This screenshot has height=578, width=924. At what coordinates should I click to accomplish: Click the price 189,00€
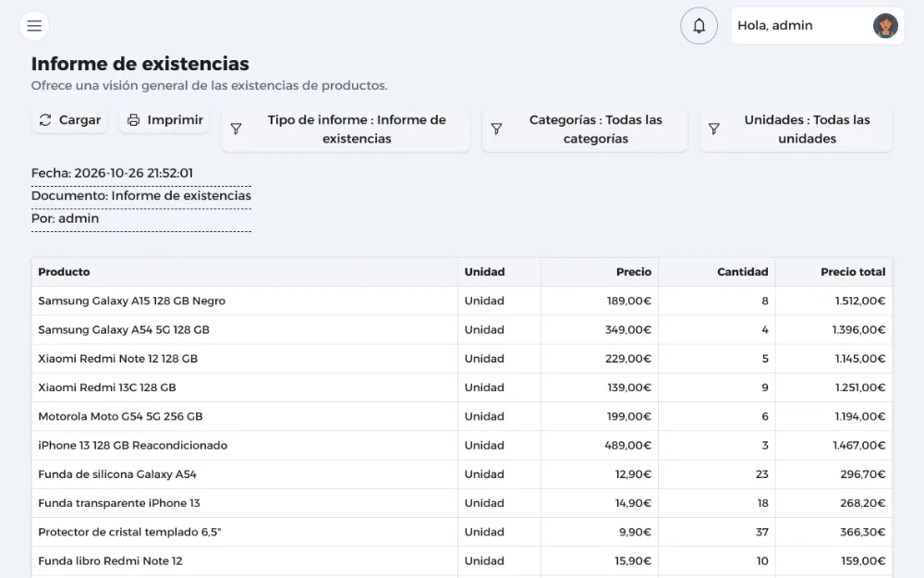(628, 301)
